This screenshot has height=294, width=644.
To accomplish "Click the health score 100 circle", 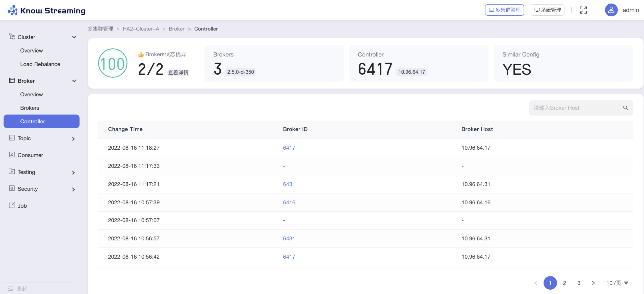I will [113, 63].
